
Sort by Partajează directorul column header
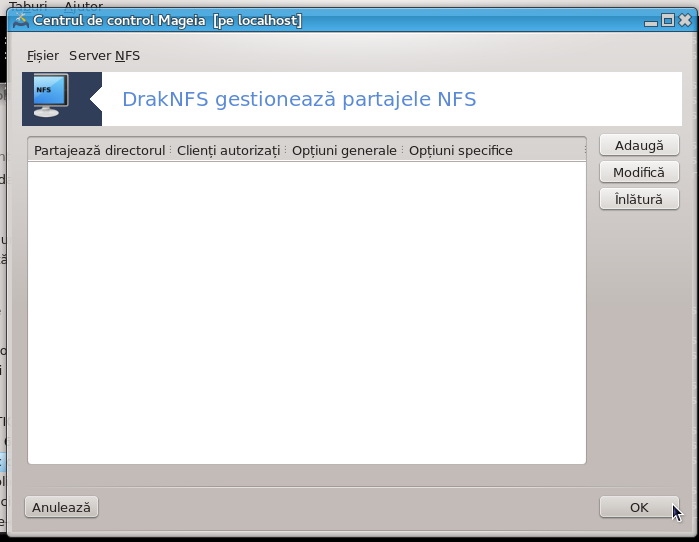tap(99, 151)
